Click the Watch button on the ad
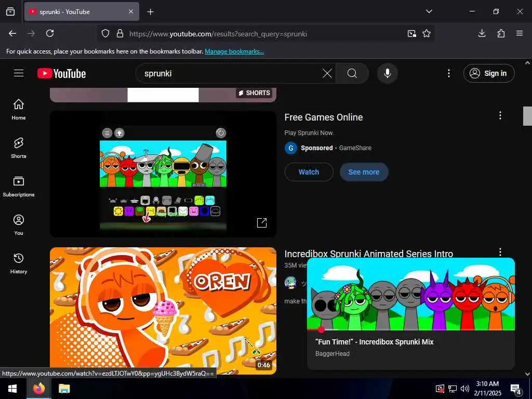The height and width of the screenshot is (399, 532). tap(309, 172)
